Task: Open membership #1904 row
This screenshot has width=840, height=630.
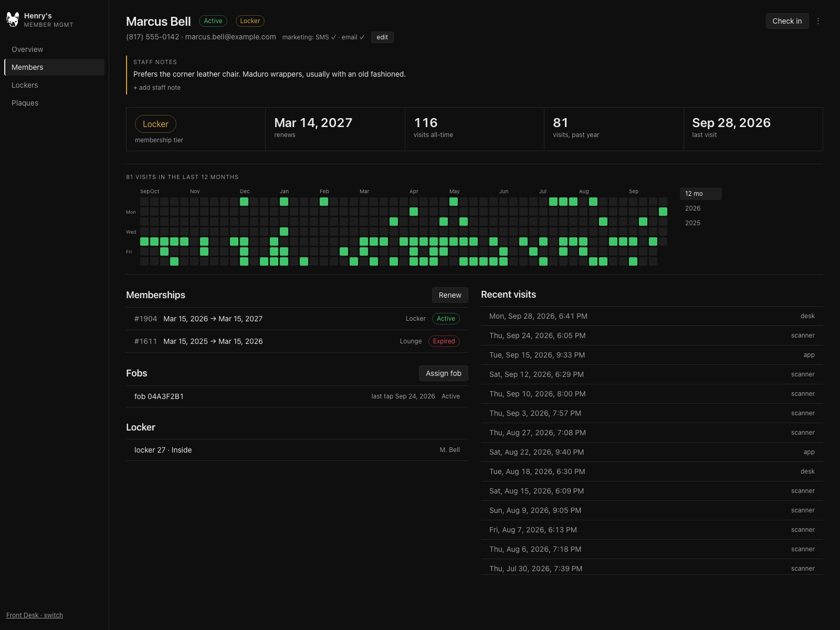Action: [x=297, y=319]
